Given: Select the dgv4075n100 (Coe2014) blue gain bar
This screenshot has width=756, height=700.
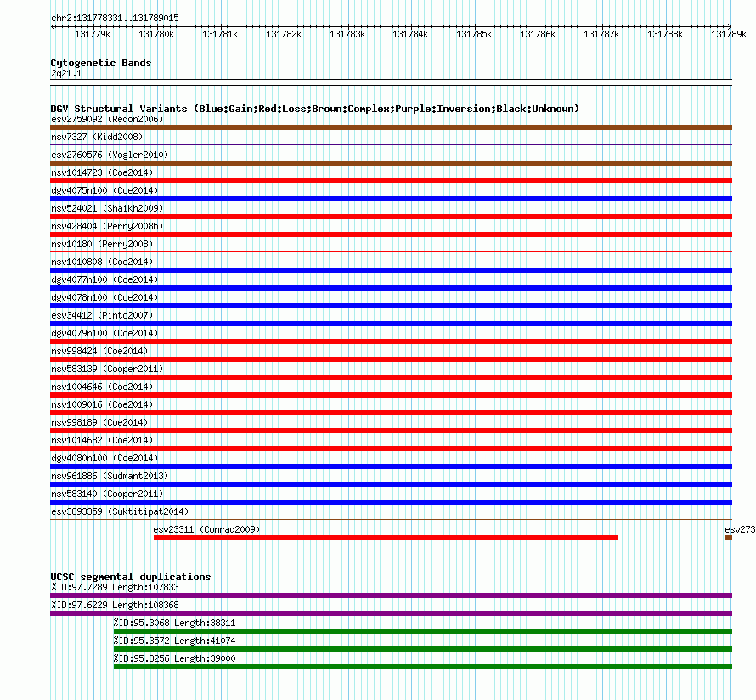Looking at the screenshot, I should point(391,199).
